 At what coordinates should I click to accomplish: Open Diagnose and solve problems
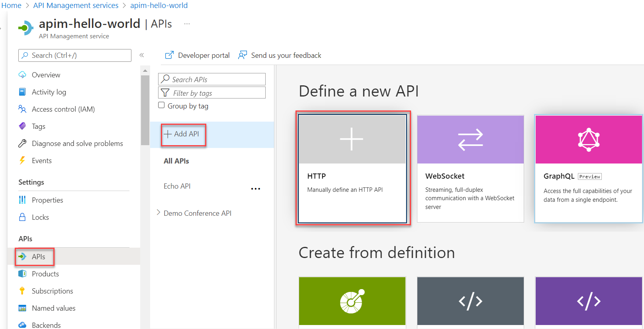pos(77,144)
